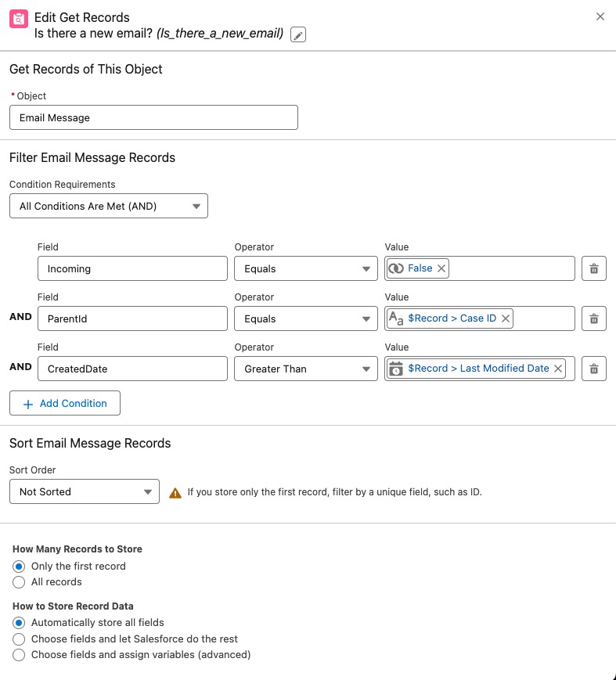The height and width of the screenshot is (680, 616).
Task: Select the All records radio option
Action: coord(19,582)
